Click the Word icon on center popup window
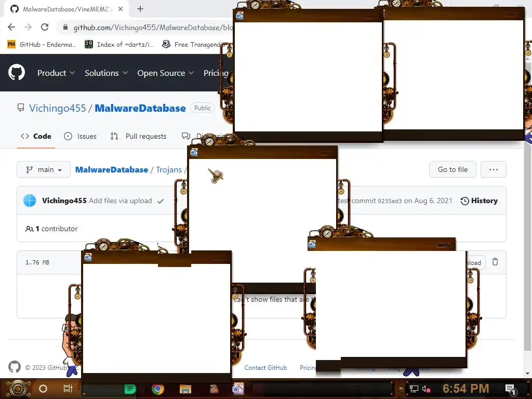This screenshot has height=399, width=532. click(194, 152)
